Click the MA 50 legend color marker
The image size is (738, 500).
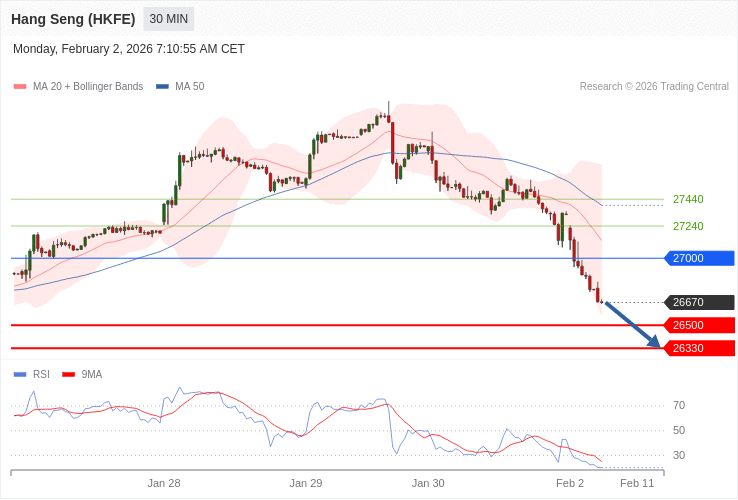162,87
